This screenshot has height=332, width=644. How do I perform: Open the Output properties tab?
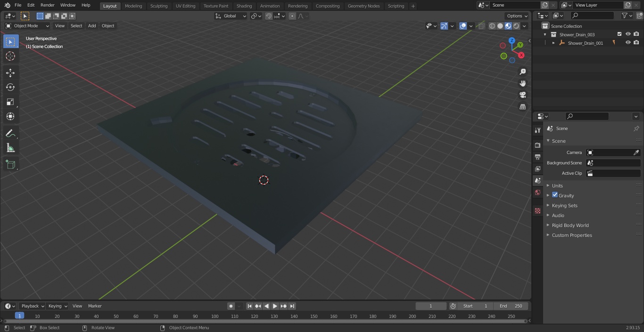click(537, 157)
